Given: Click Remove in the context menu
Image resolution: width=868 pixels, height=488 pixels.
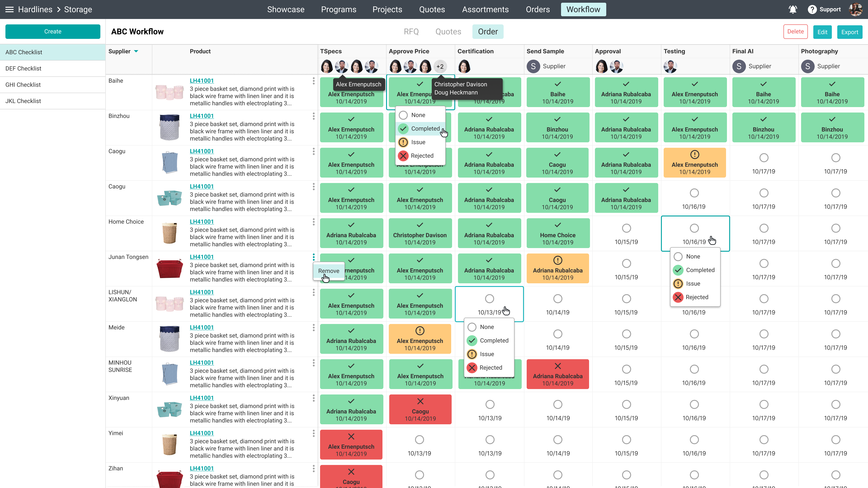Looking at the screenshot, I should pos(328,271).
